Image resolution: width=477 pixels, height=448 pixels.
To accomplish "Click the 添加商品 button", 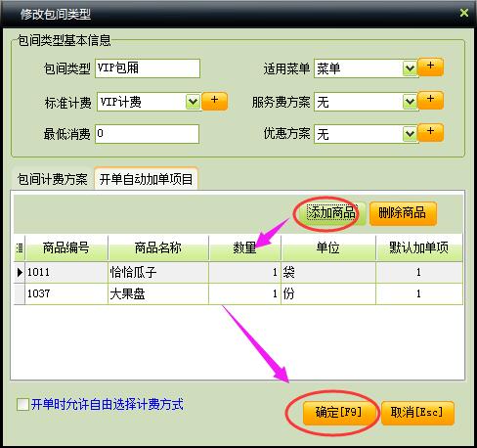I will coord(331,213).
